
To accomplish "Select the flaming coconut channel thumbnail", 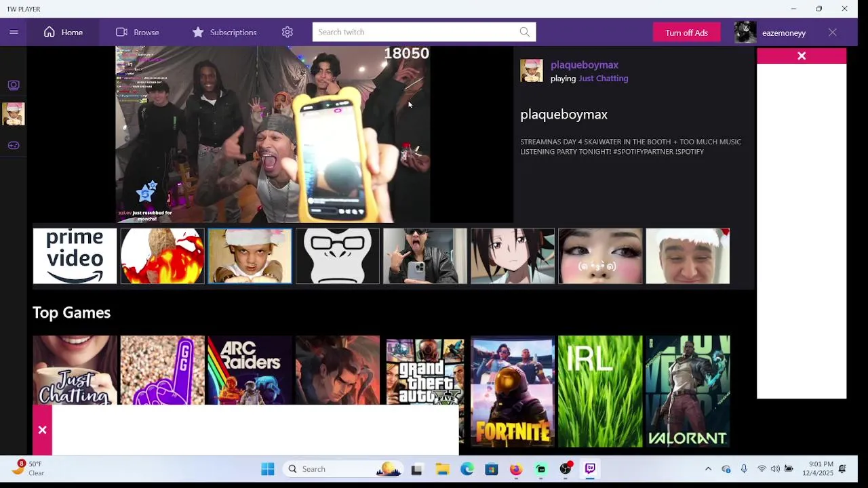I will (162, 256).
